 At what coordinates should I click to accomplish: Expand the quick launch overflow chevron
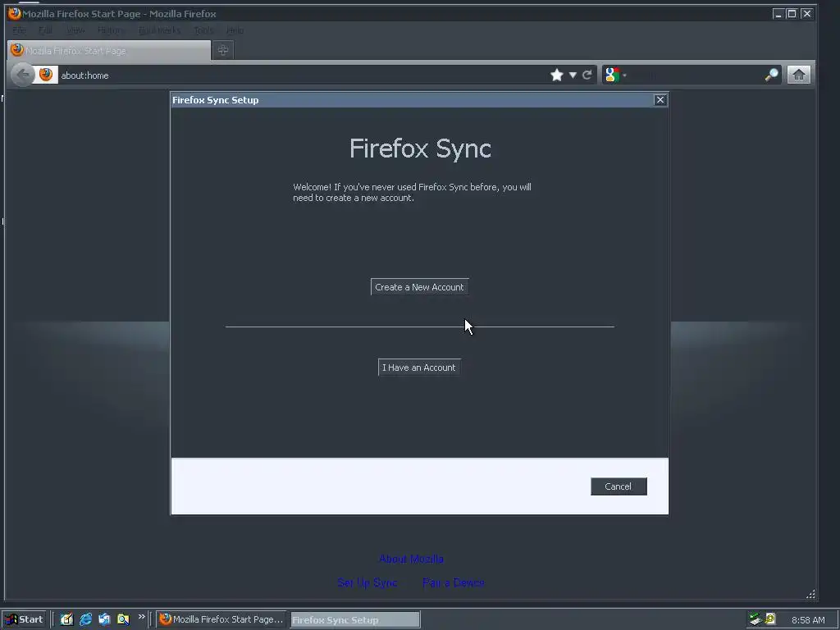[x=141, y=617]
